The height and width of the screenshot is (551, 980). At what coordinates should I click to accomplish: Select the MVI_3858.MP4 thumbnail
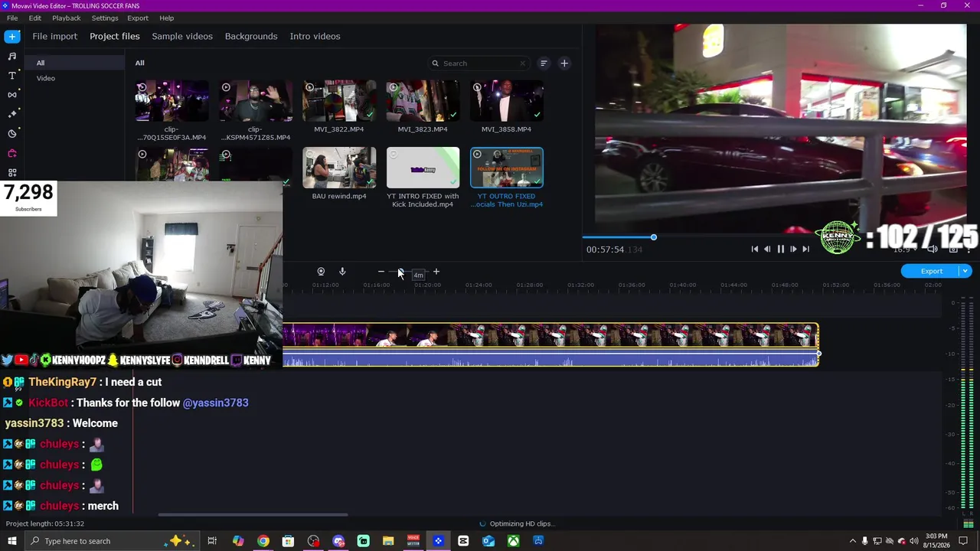click(507, 101)
